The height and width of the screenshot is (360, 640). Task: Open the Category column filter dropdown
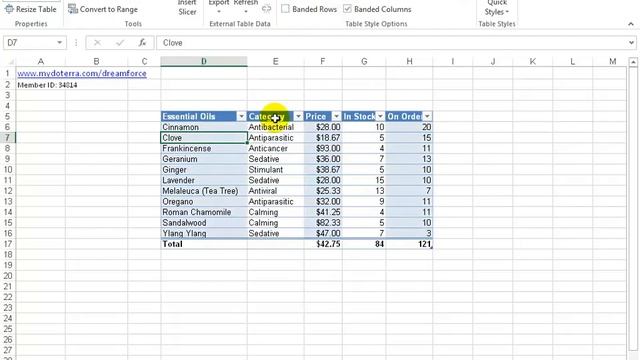[298, 116]
